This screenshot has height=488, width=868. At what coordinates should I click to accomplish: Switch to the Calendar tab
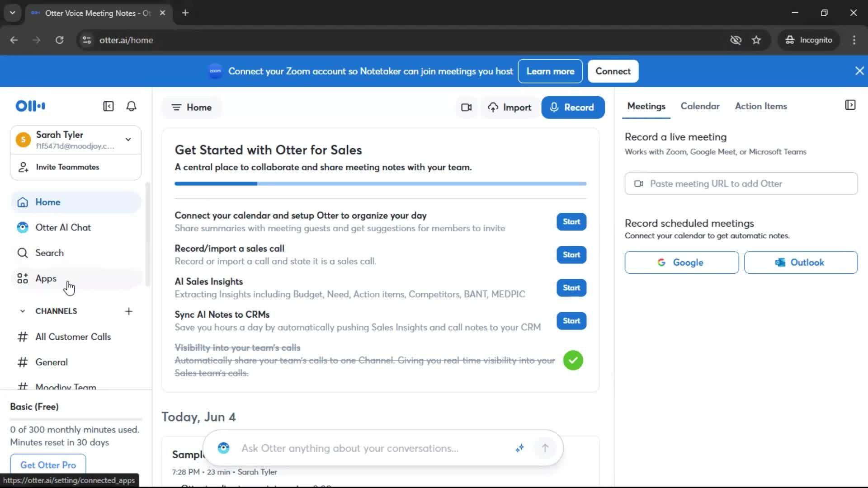click(x=700, y=106)
